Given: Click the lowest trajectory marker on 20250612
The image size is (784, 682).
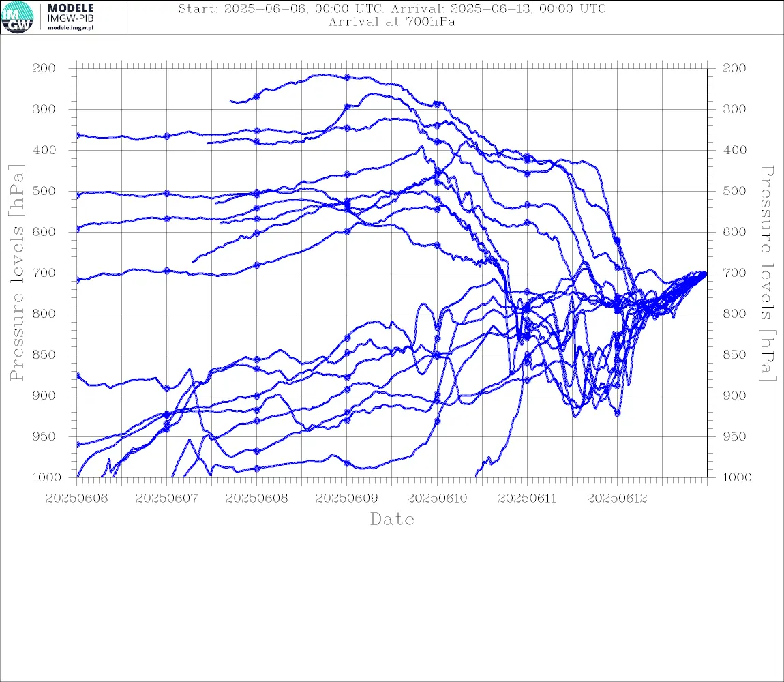Looking at the screenshot, I should (617, 413).
